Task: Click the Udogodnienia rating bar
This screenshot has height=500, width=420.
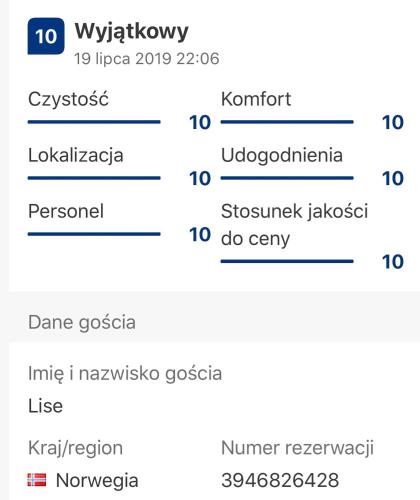Action: pyautogui.click(x=287, y=178)
